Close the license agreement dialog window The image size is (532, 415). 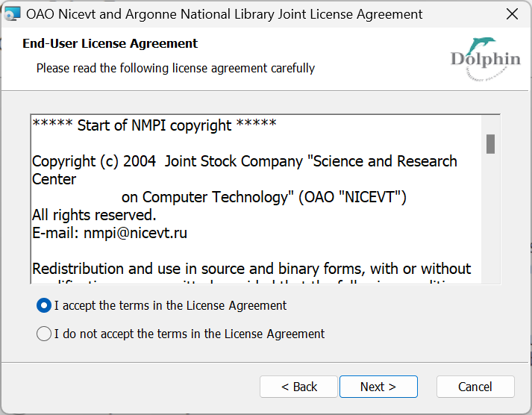click(512, 14)
